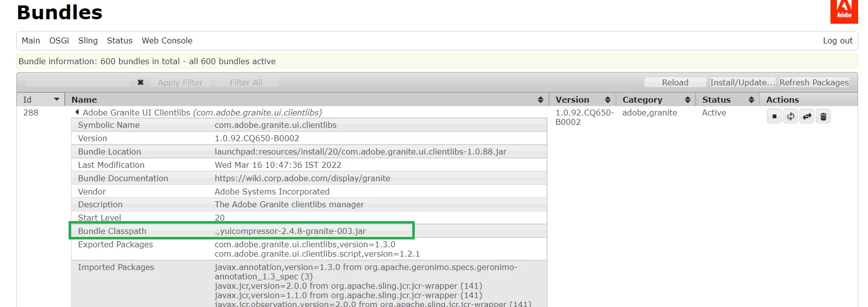This screenshot has height=307, width=868.
Task: Select the wiki.corp.adobe.com documentation URL
Action: coord(302,178)
